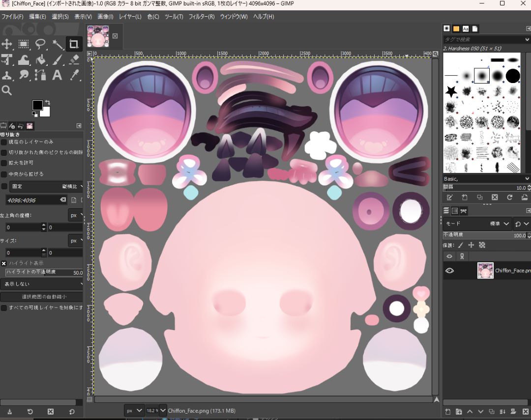Open the 左上角の座標 unit px dropdown
531x420 pixels.
coord(76,215)
